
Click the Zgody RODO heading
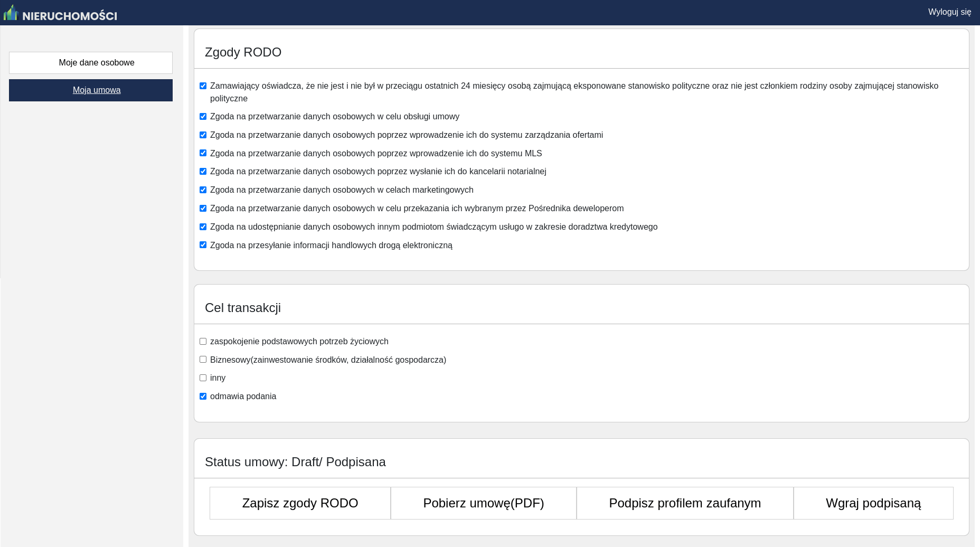click(x=243, y=52)
